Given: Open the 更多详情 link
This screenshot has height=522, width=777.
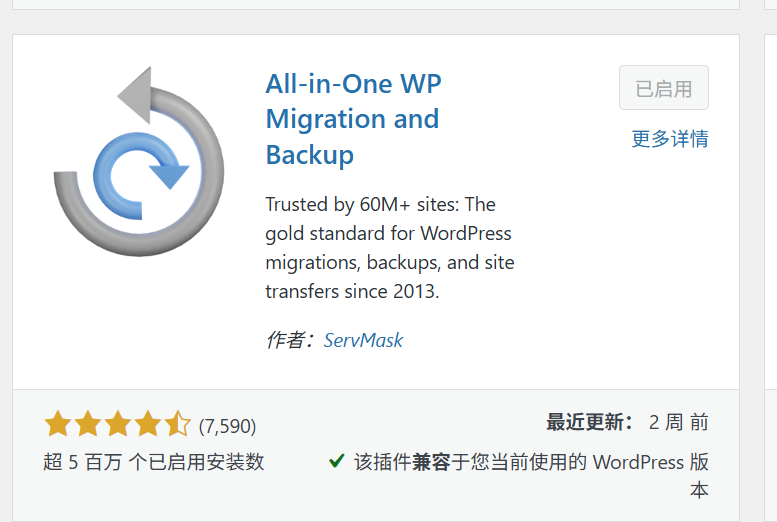Looking at the screenshot, I should tap(669, 139).
